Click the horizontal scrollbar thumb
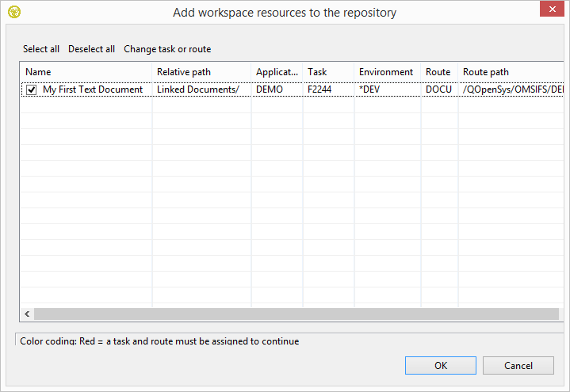Image resolution: width=570 pixels, height=392 pixels. [x=296, y=314]
